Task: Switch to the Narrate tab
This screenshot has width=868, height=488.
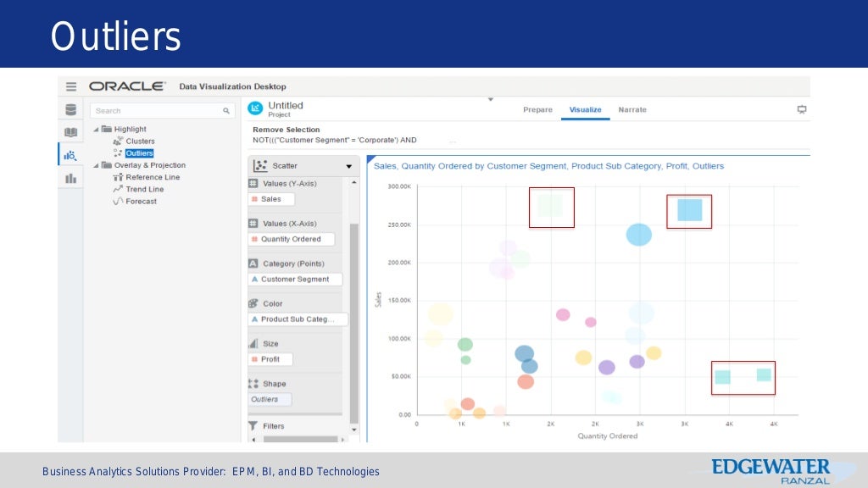Action: pyautogui.click(x=632, y=110)
